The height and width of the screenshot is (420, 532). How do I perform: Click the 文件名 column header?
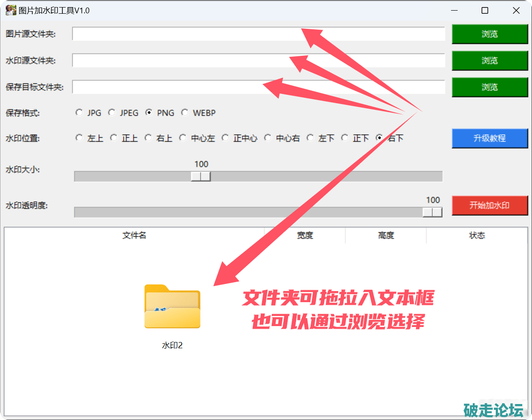click(x=134, y=235)
